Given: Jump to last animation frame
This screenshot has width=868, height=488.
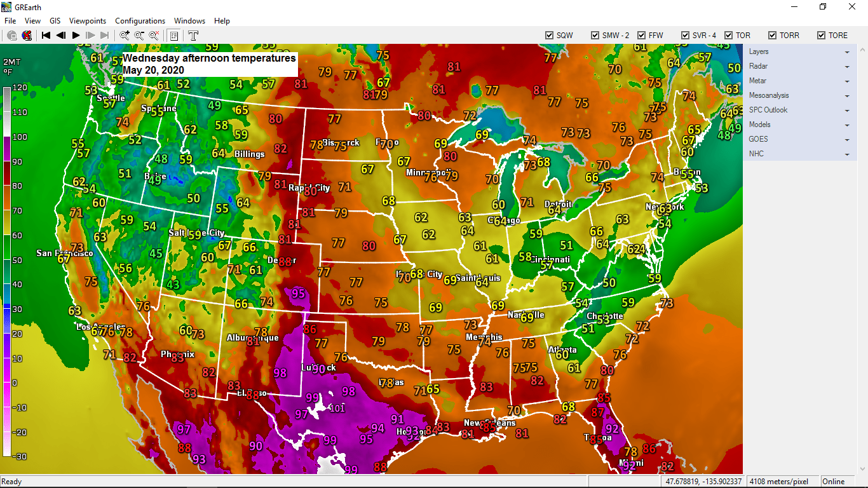Looking at the screenshot, I should [x=105, y=36].
